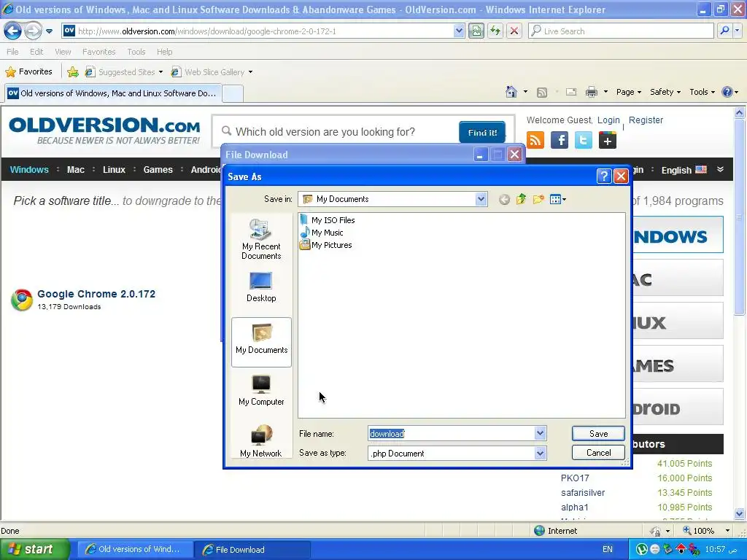
Task: Click the Print icon in command bar
Action: tap(591, 92)
